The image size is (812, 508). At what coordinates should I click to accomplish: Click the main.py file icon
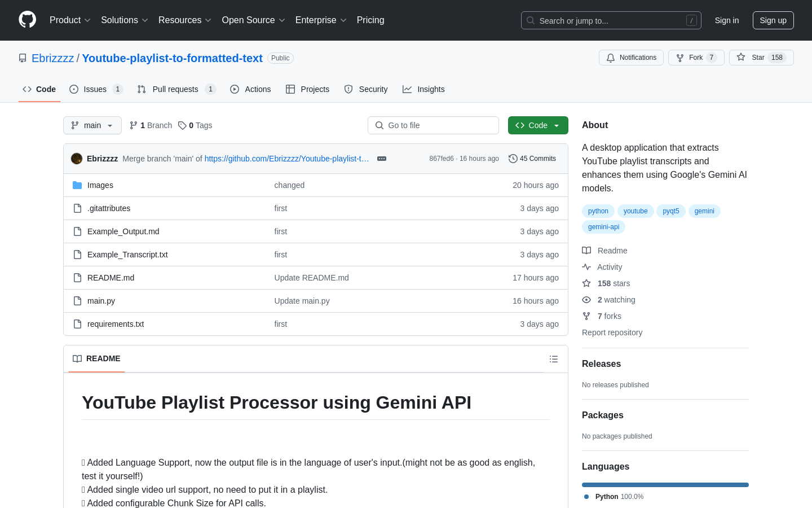(77, 301)
